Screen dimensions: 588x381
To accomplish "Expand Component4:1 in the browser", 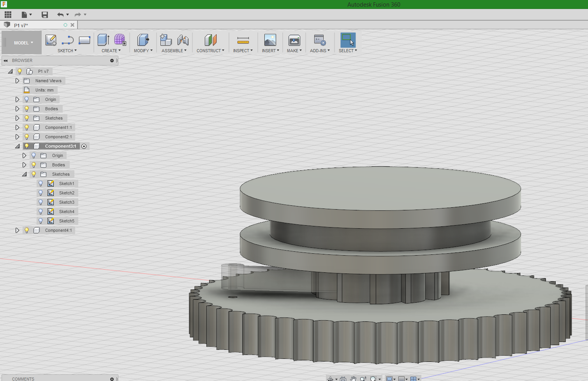I will pyautogui.click(x=17, y=230).
